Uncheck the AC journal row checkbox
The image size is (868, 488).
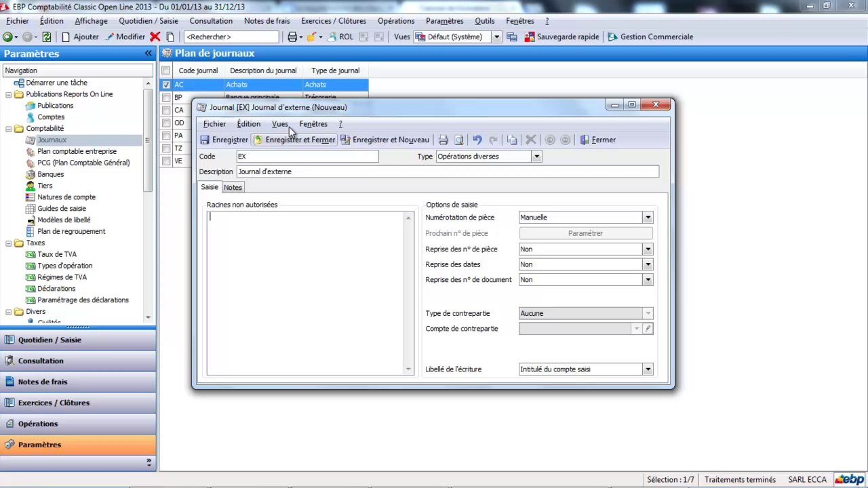pos(166,85)
